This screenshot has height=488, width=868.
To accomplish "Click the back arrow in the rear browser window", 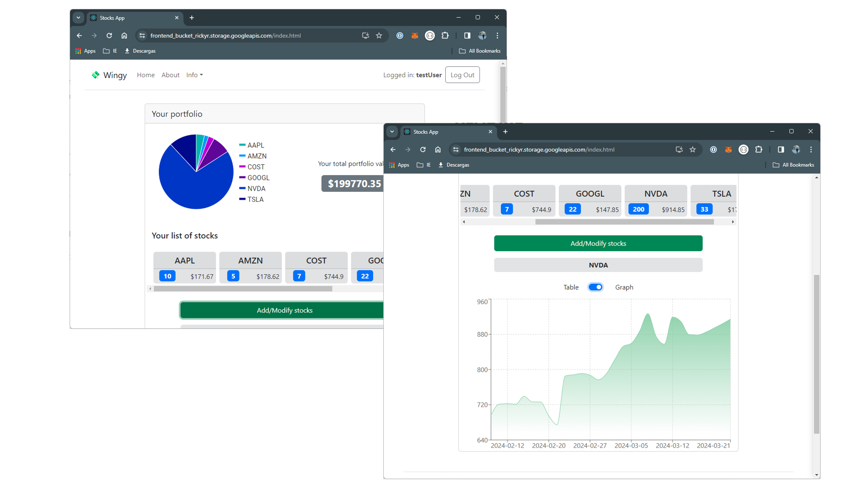I will coord(79,35).
